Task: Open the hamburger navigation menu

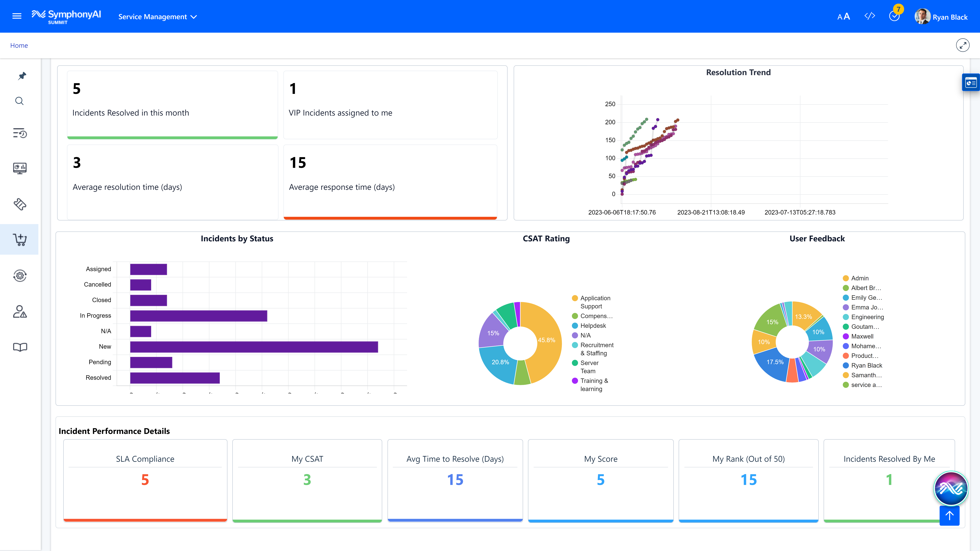Action: click(x=17, y=16)
